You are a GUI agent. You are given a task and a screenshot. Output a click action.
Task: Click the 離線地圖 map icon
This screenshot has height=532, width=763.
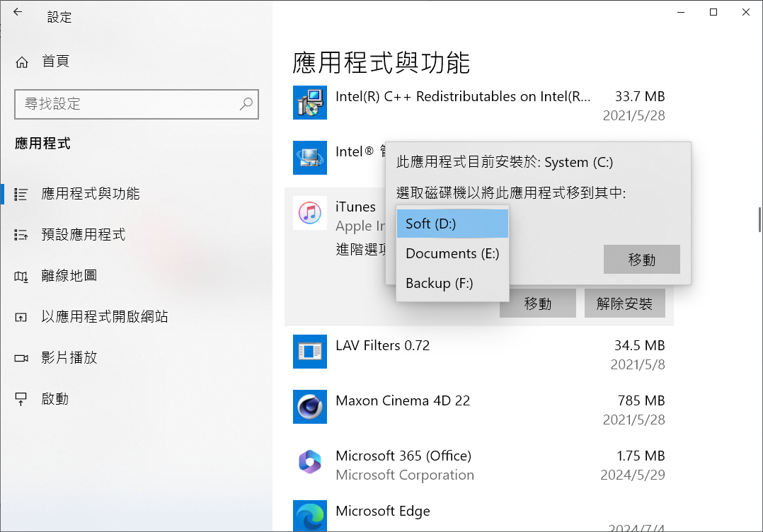click(21, 277)
